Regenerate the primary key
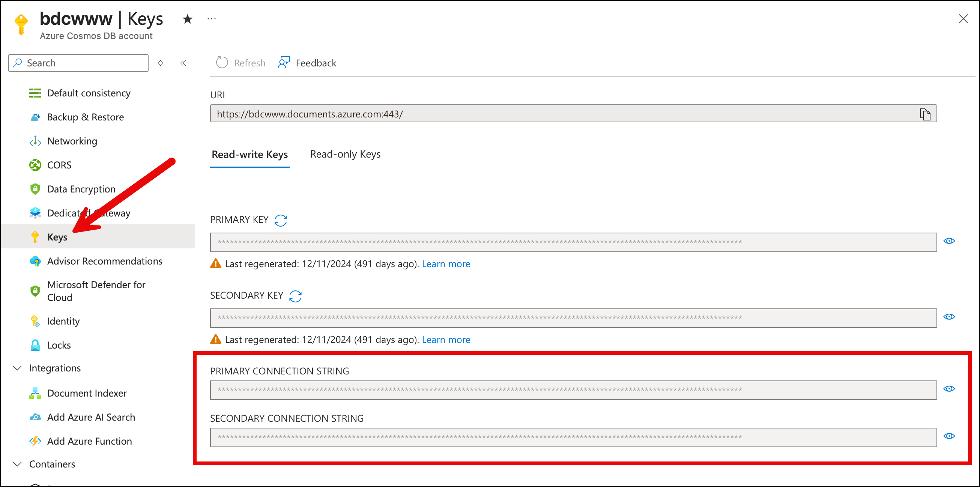This screenshot has height=487, width=980. 280,220
